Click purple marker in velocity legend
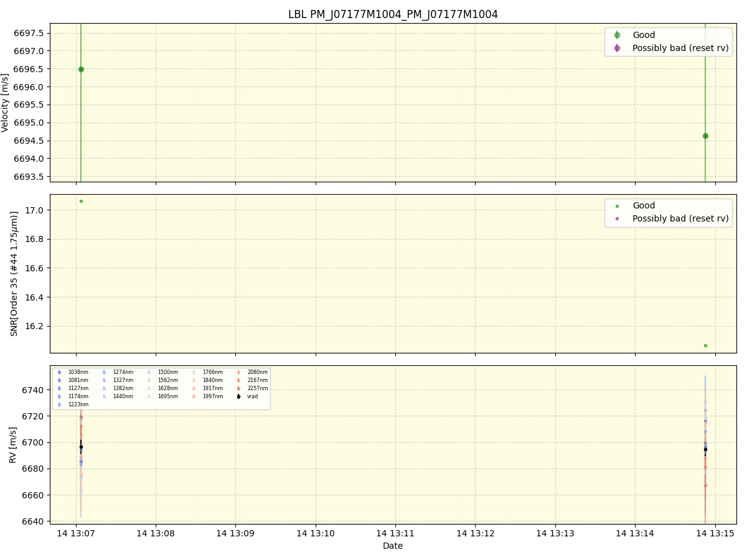 617,48
